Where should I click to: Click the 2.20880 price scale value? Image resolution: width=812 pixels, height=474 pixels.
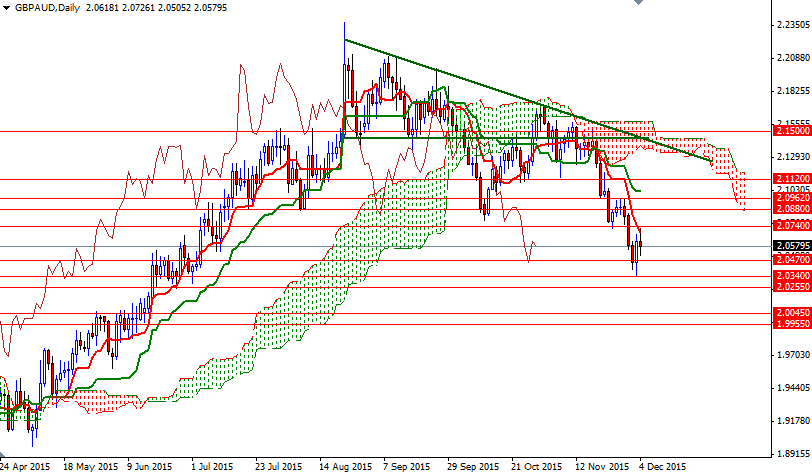(x=793, y=58)
